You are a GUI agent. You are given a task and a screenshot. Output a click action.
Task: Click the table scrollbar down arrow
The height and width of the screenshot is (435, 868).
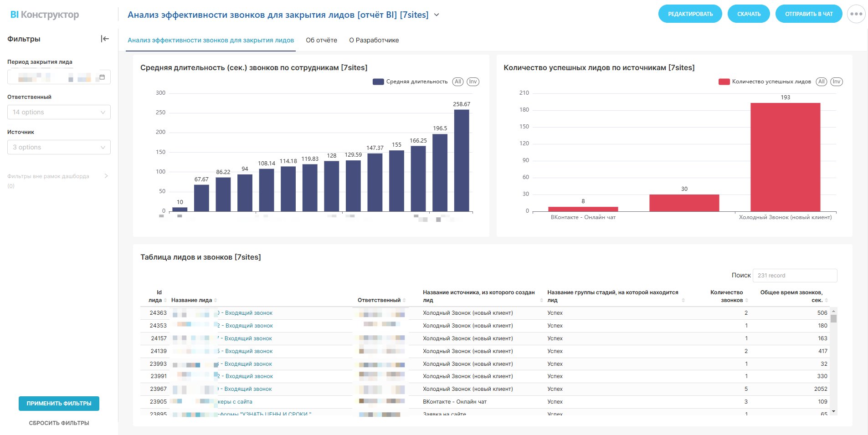pos(833,411)
